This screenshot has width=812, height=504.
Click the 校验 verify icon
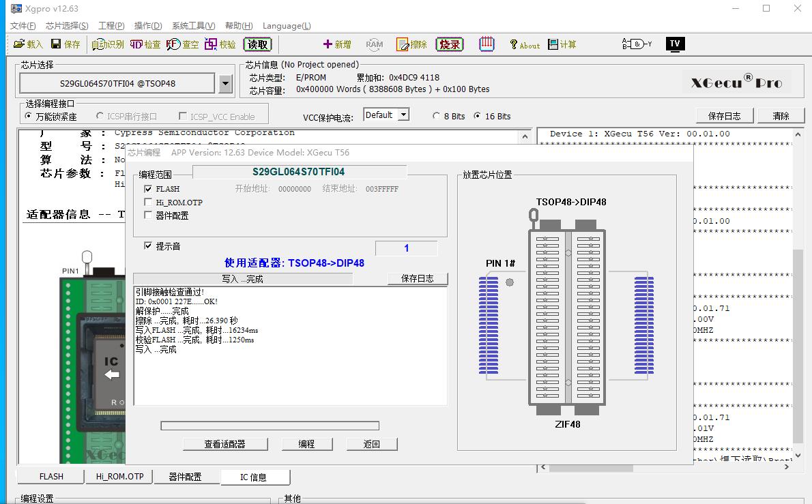pos(211,44)
